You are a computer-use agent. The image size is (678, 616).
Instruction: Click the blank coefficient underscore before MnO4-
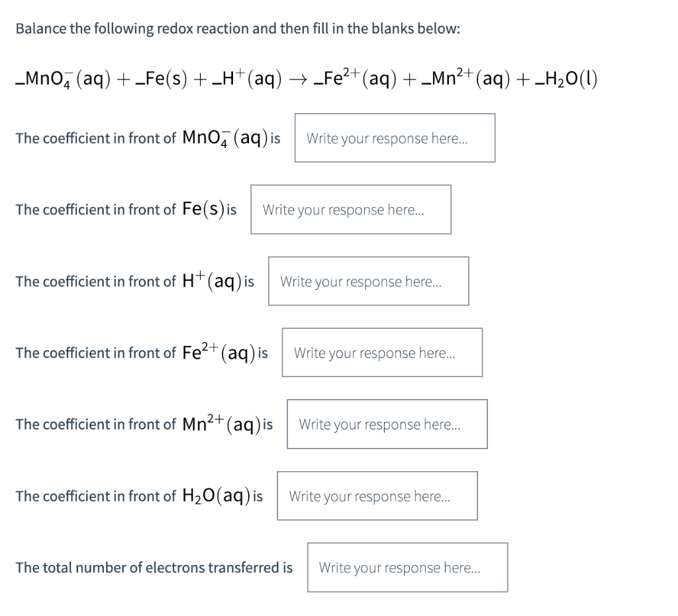pyautogui.click(x=19, y=83)
